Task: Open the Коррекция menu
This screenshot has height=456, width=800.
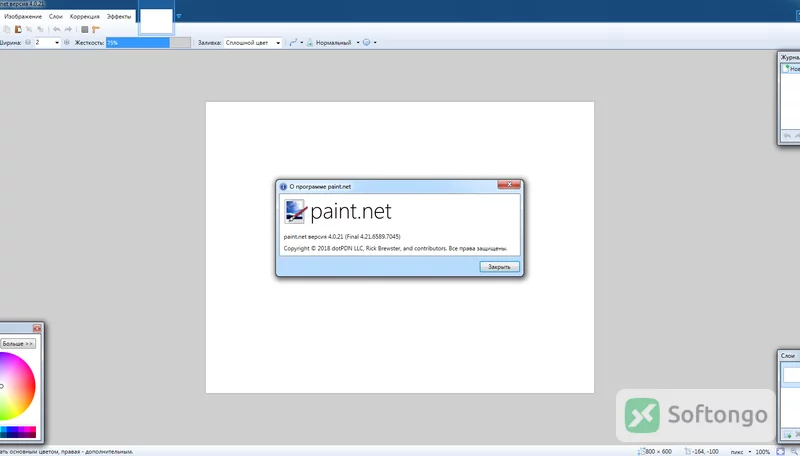Action: [x=85, y=16]
